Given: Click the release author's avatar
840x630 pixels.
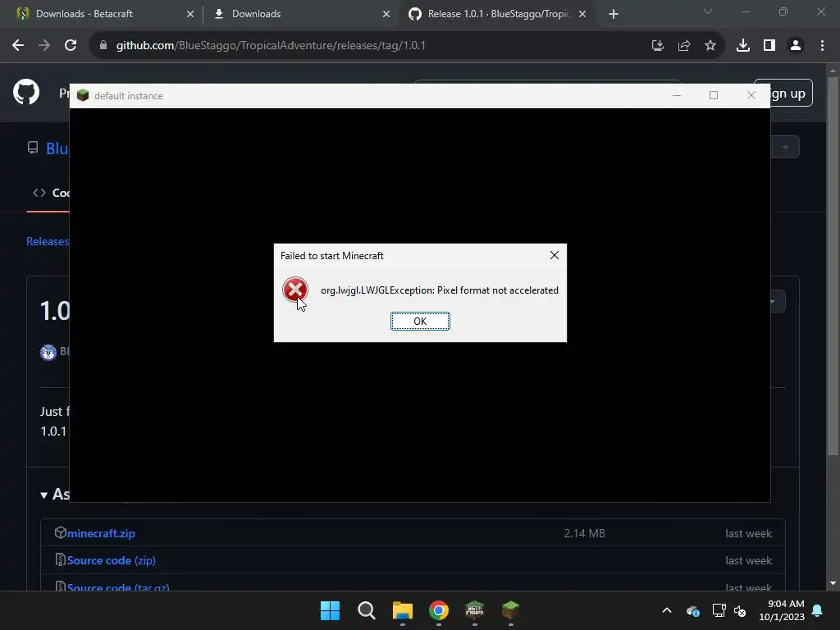Looking at the screenshot, I should pyautogui.click(x=48, y=353).
